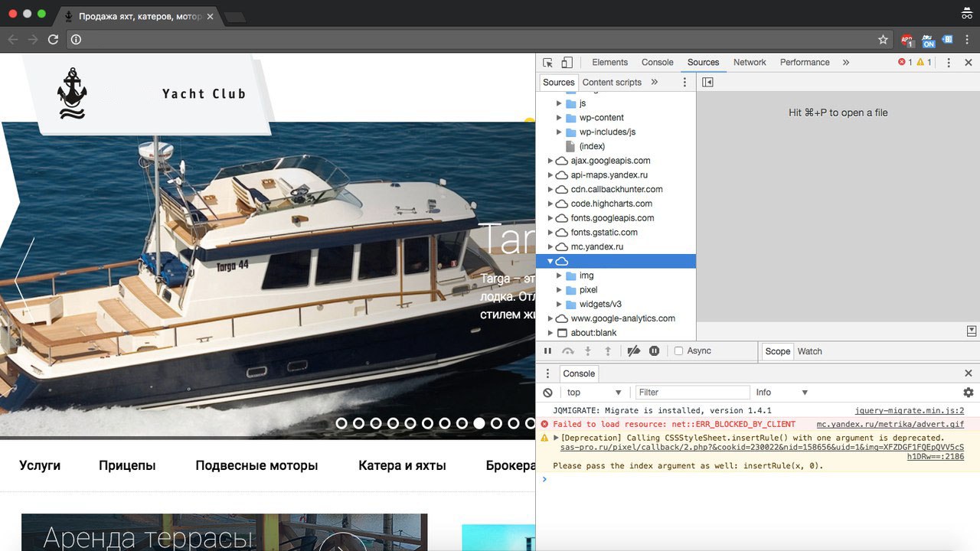Expand the ajax.googleapis.com domain
This screenshot has width=980, height=551.
(550, 161)
